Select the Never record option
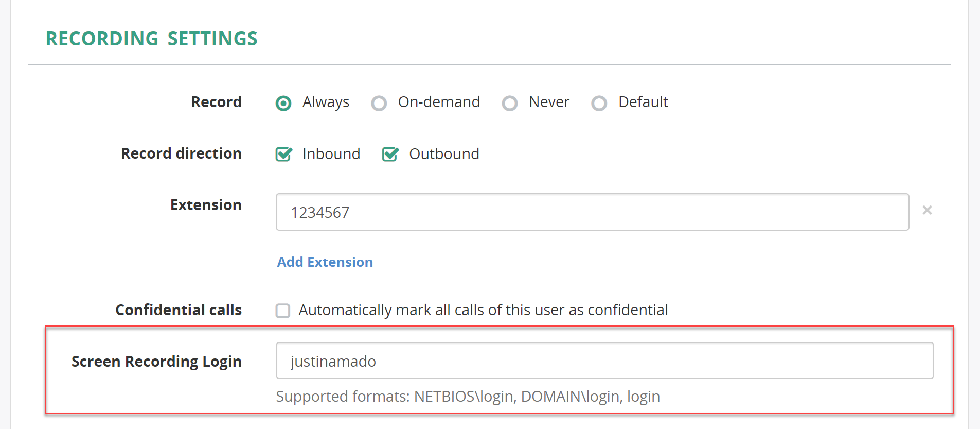 (x=510, y=104)
